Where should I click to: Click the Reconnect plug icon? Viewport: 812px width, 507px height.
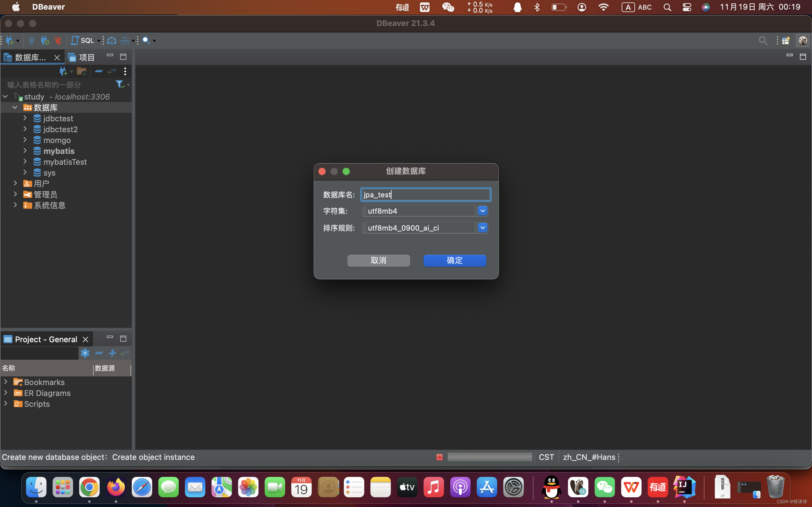(x=45, y=40)
